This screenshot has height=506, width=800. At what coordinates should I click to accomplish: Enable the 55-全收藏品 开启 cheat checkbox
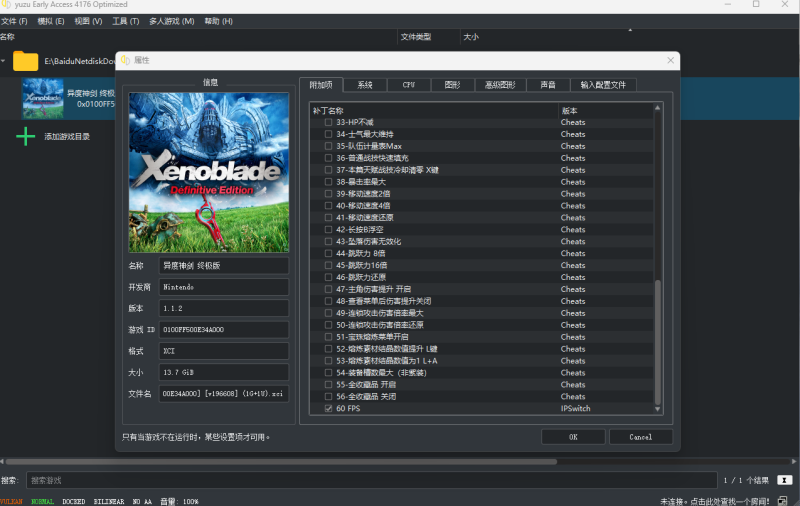(x=328, y=384)
